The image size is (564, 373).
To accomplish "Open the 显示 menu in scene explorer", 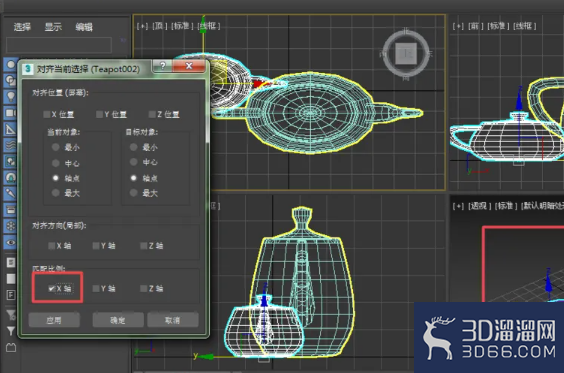I will 53,27.
